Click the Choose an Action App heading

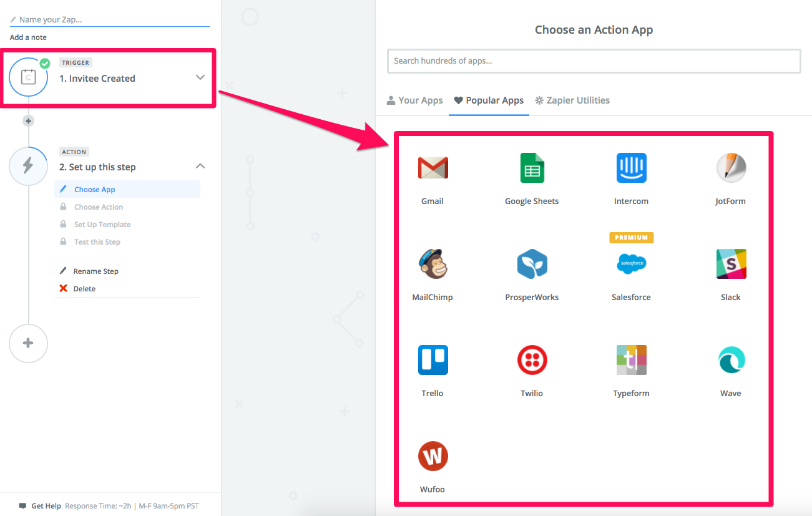(594, 30)
